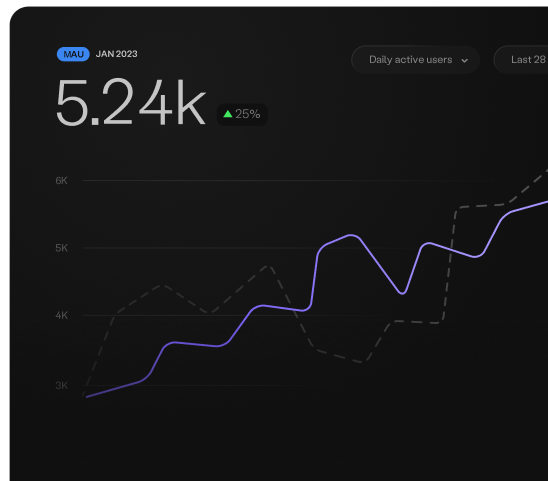Open the Last 28 period dropdown
The width and height of the screenshot is (548, 481).
pos(521,60)
